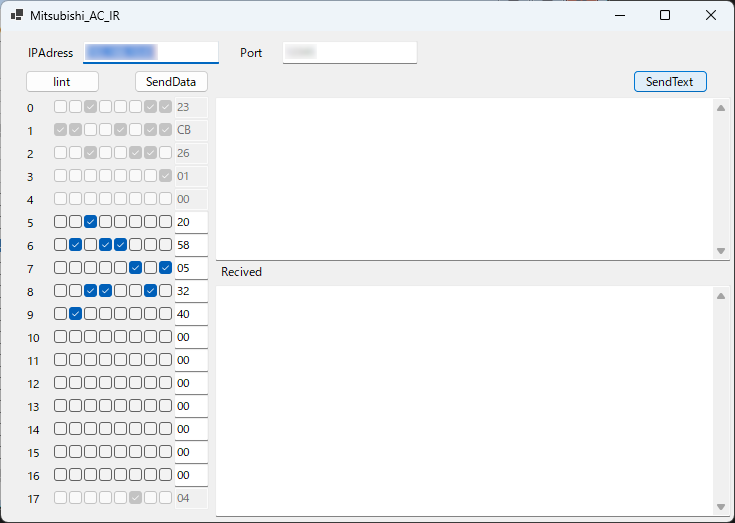Check the first checkbox in row 16
This screenshot has height=523, width=735.
(x=60, y=474)
